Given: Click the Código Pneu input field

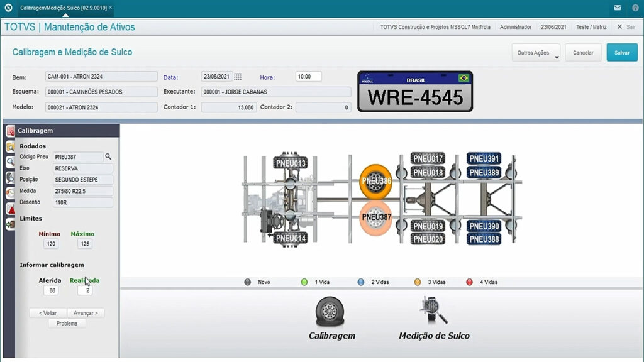Looking at the screenshot, I should click(78, 156).
